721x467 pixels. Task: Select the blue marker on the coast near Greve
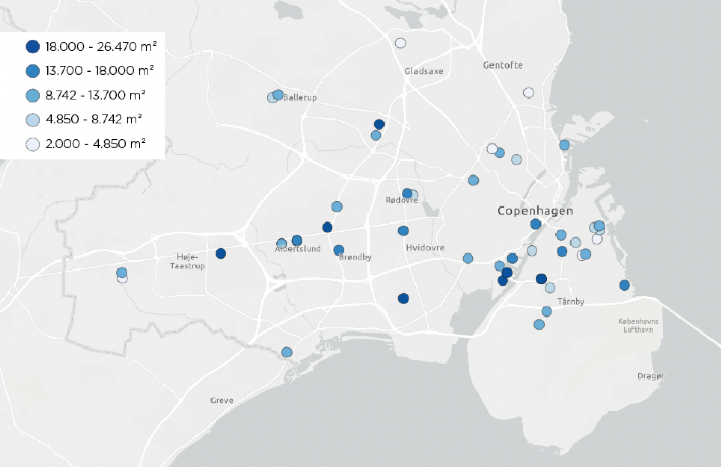286,353
